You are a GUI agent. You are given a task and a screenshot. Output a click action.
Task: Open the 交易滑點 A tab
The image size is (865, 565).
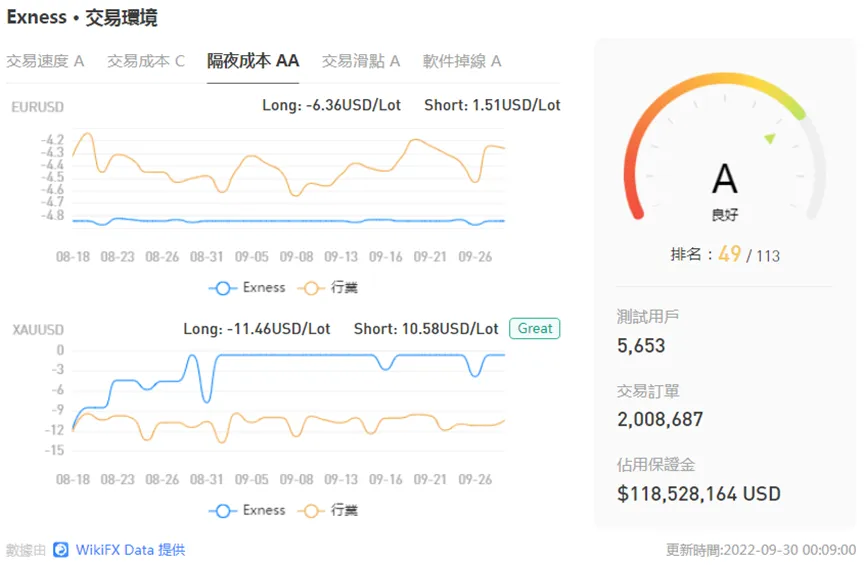point(361,61)
